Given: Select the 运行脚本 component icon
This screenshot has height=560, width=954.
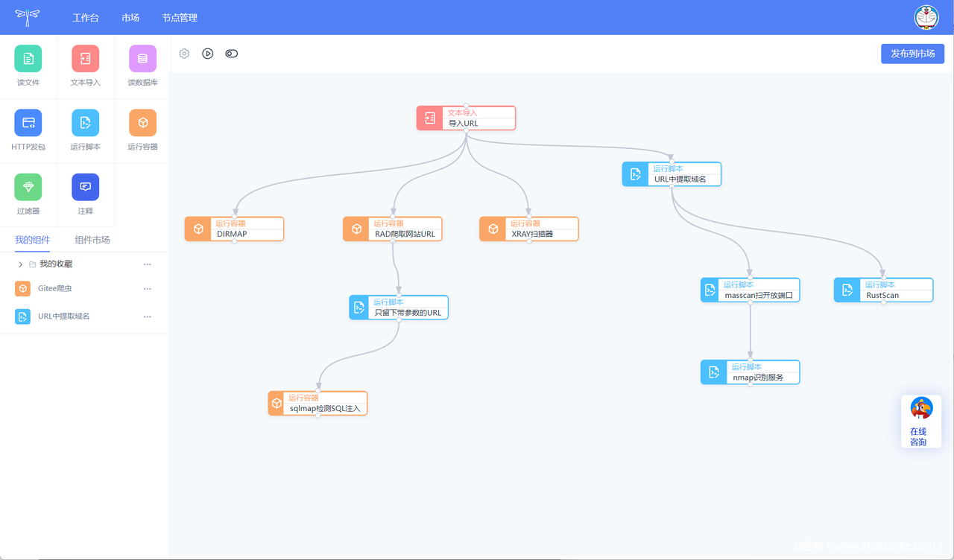Looking at the screenshot, I should pyautogui.click(x=85, y=123).
